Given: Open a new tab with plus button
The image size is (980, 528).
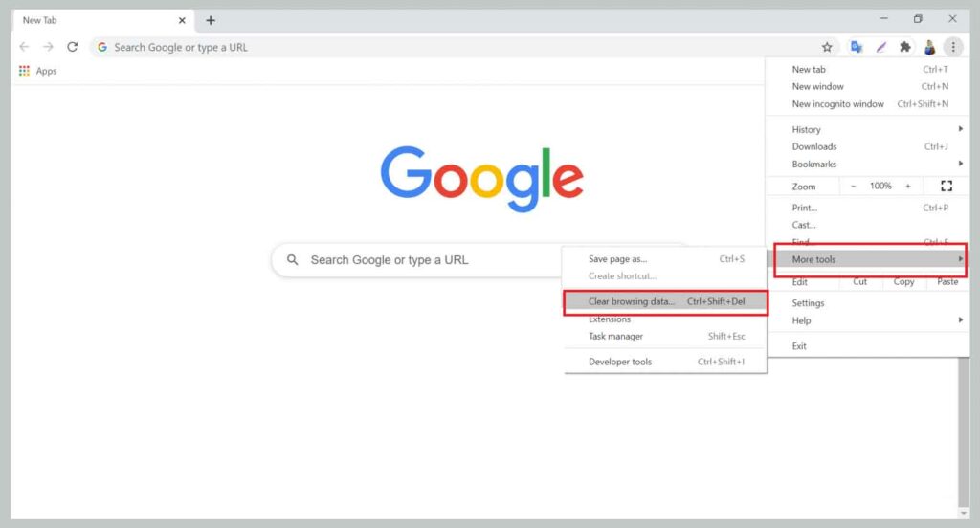Looking at the screenshot, I should click(211, 21).
